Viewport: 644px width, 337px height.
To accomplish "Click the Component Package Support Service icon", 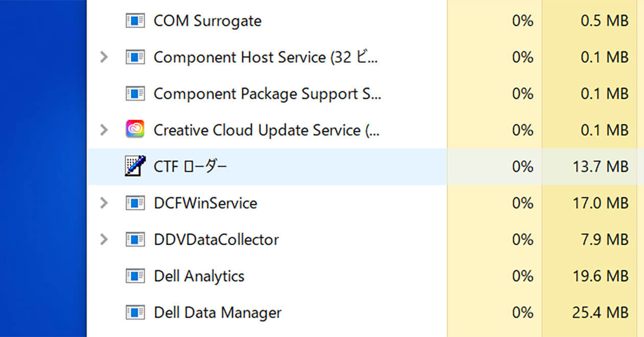I will click(x=135, y=93).
